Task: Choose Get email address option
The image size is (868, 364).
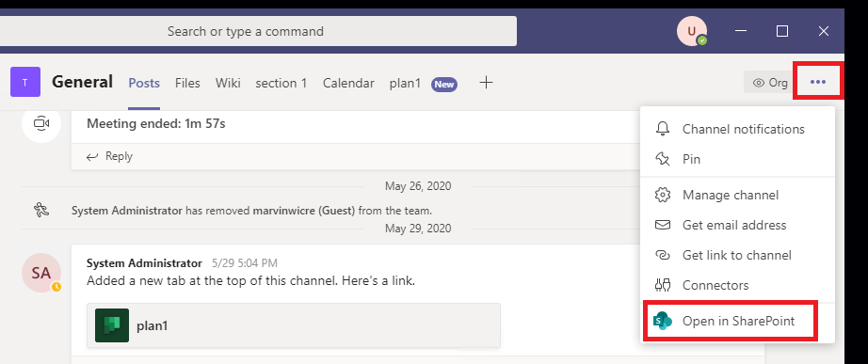Action: point(737,225)
